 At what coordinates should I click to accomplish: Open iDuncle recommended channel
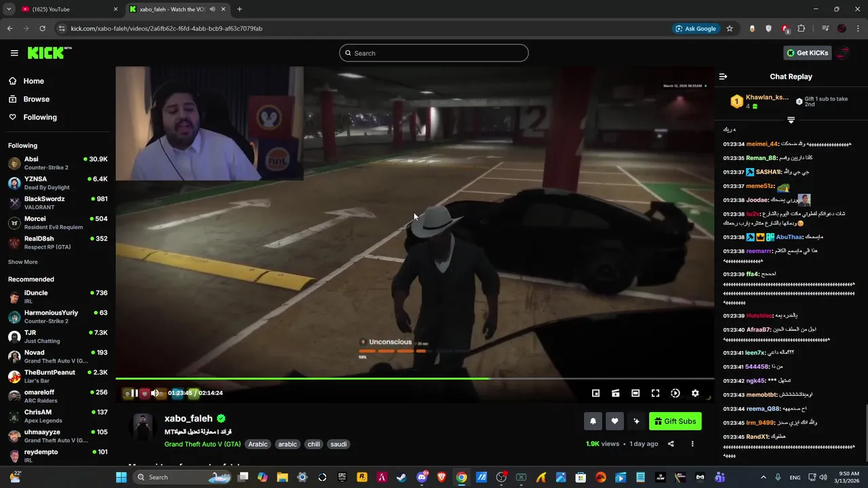click(x=58, y=297)
